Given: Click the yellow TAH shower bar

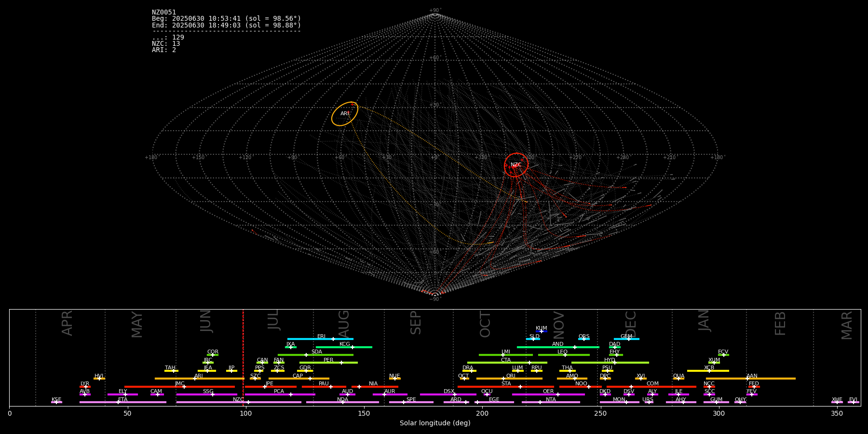Looking at the screenshot, I should [171, 371].
